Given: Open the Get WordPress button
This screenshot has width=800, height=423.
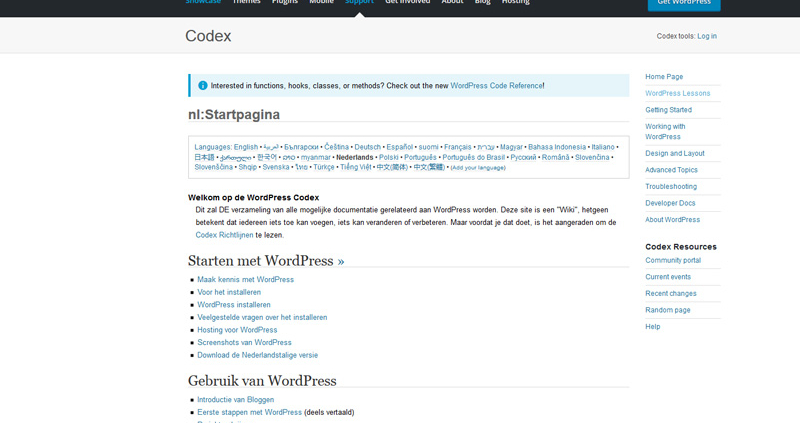Looking at the screenshot, I should tap(684, 3).
